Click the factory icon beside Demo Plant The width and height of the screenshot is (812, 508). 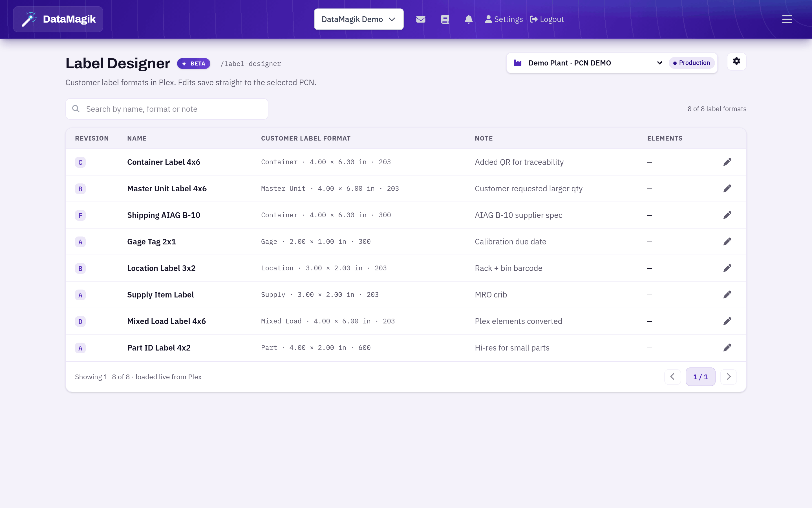click(517, 63)
